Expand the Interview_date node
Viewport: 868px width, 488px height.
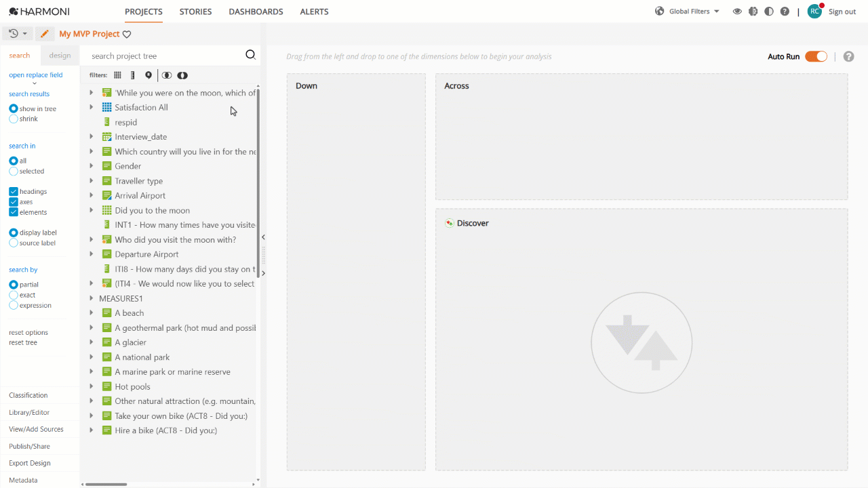coord(92,137)
